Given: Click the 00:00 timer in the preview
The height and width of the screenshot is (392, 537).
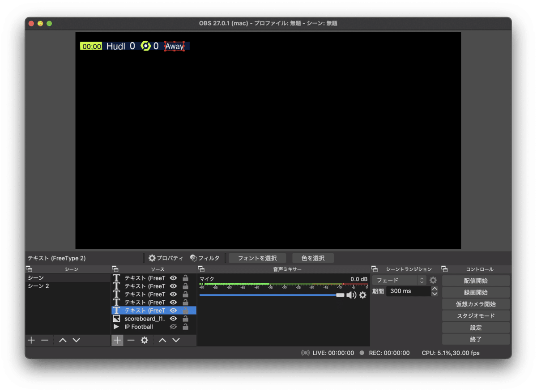Looking at the screenshot, I should point(91,46).
